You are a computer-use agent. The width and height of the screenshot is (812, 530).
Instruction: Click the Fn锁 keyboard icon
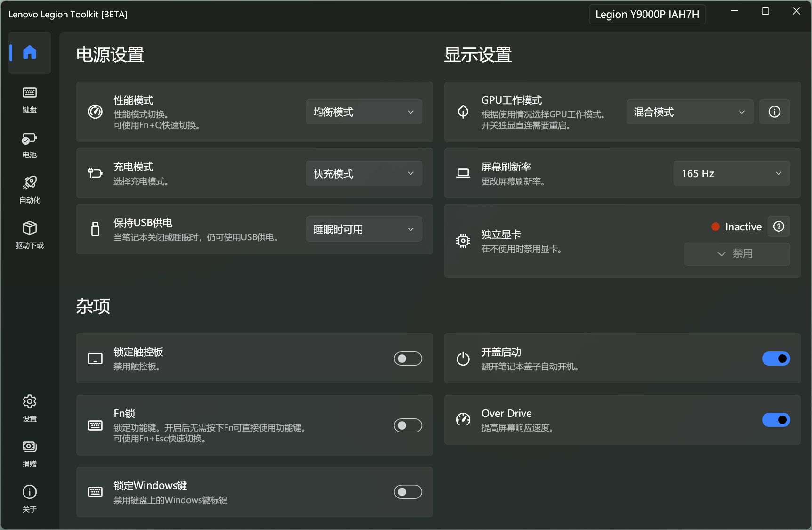click(95, 425)
